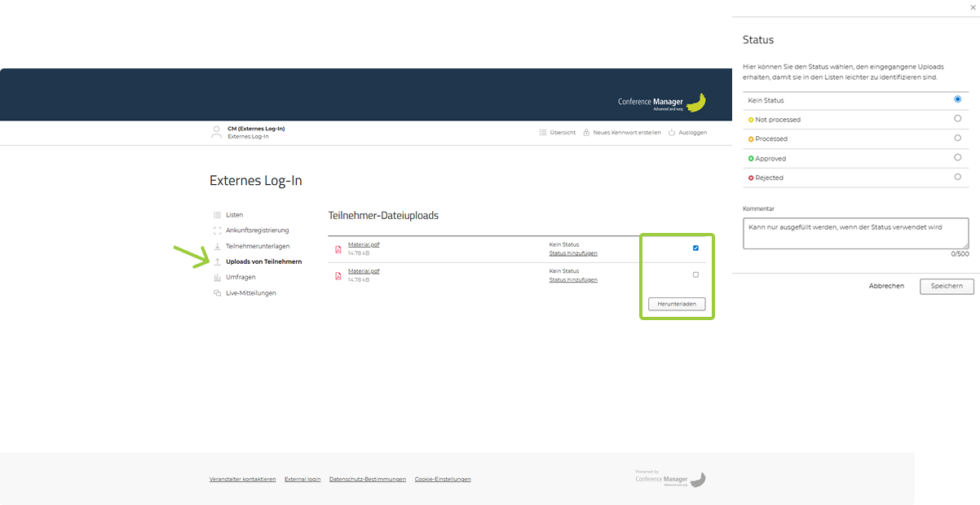Click the orange Processed status dot

click(x=751, y=139)
